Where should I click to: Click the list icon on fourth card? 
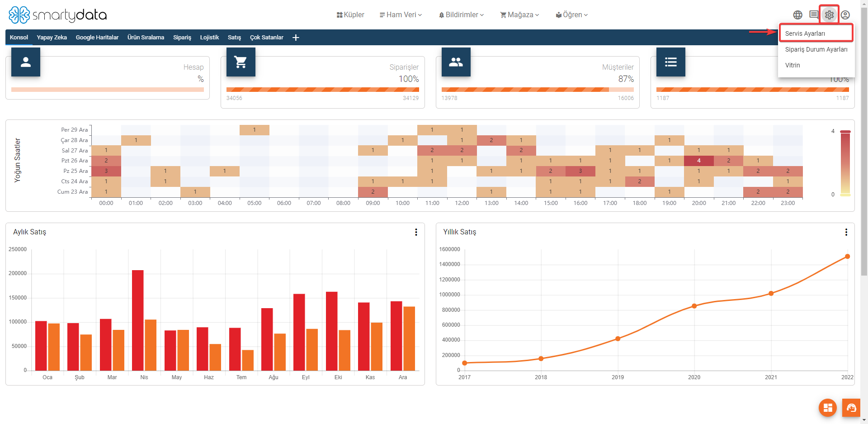tap(671, 62)
